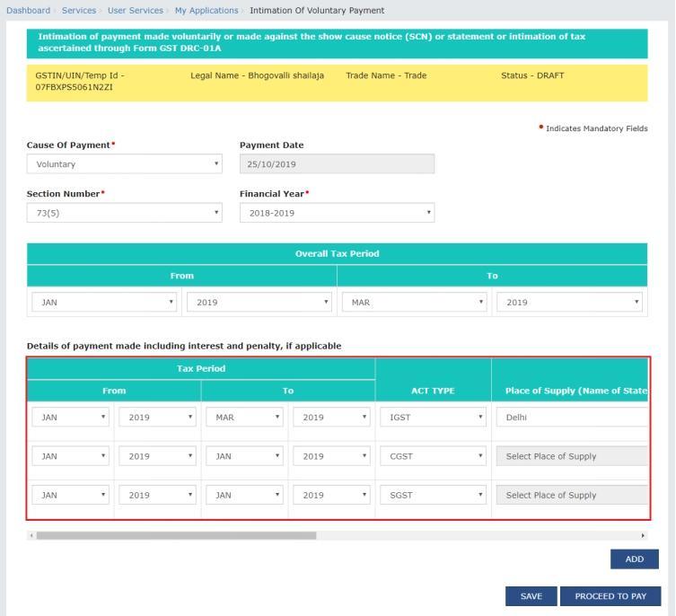Open the SGST act type dropdown

click(x=433, y=495)
